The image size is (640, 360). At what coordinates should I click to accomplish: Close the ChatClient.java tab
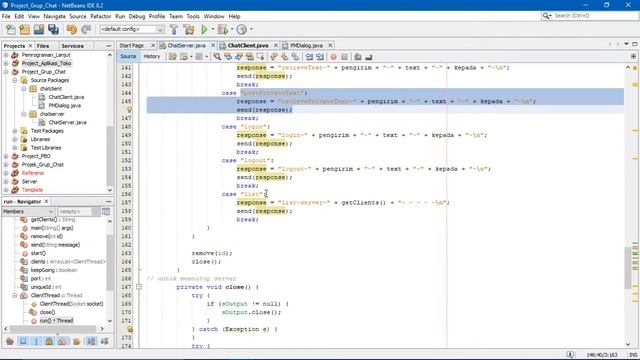pyautogui.click(x=276, y=45)
